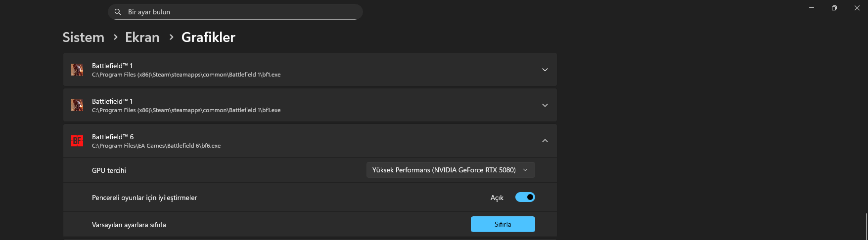This screenshot has height=240, width=868.
Task: Open the GPU tercihi dropdown
Action: click(450, 170)
